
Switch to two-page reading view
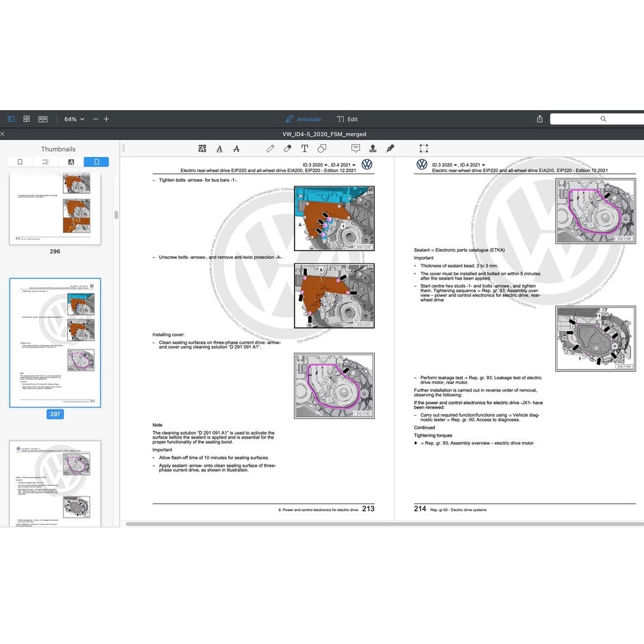pos(43,119)
